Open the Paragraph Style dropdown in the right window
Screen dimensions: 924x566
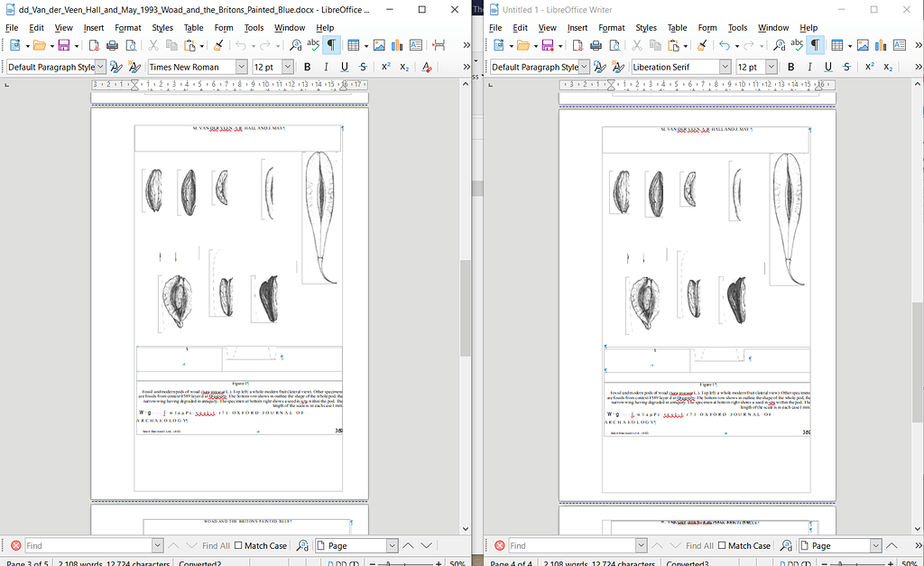coord(583,66)
